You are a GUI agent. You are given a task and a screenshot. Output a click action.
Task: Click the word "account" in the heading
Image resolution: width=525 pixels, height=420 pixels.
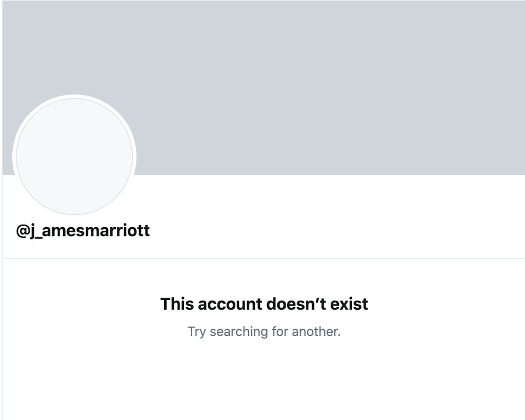click(x=230, y=304)
